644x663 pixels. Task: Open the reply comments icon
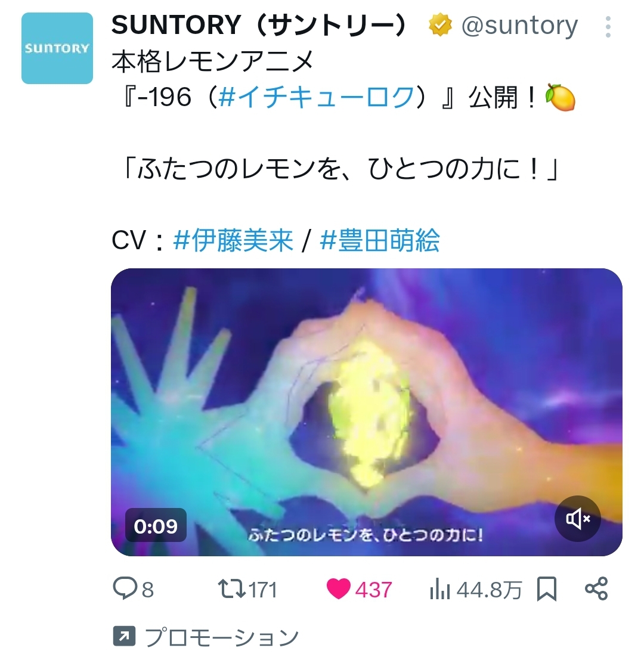(x=125, y=588)
